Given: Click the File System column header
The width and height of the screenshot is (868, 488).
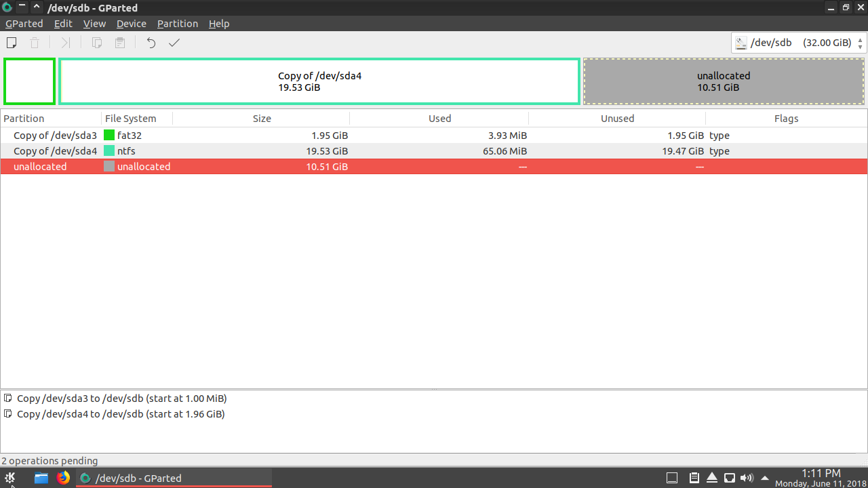Looking at the screenshot, I should (137, 119).
